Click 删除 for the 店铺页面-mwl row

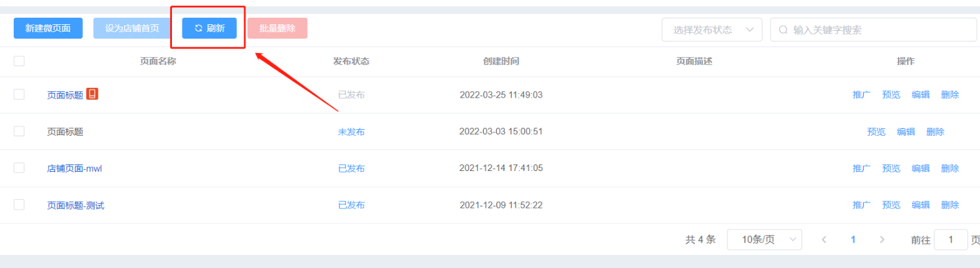tap(950, 168)
